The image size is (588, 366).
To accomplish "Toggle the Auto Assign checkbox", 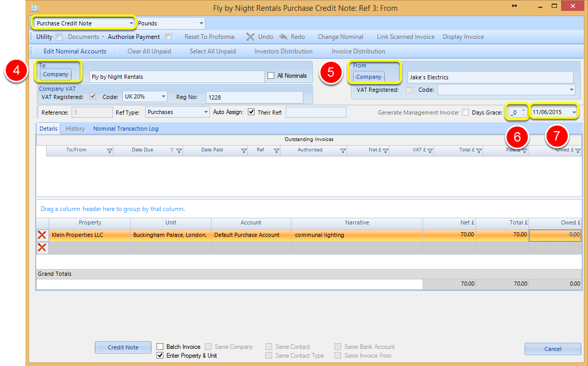I will (251, 112).
